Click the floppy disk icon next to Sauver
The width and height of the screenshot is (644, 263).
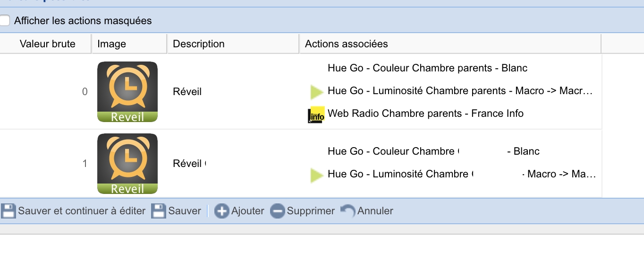(x=159, y=211)
